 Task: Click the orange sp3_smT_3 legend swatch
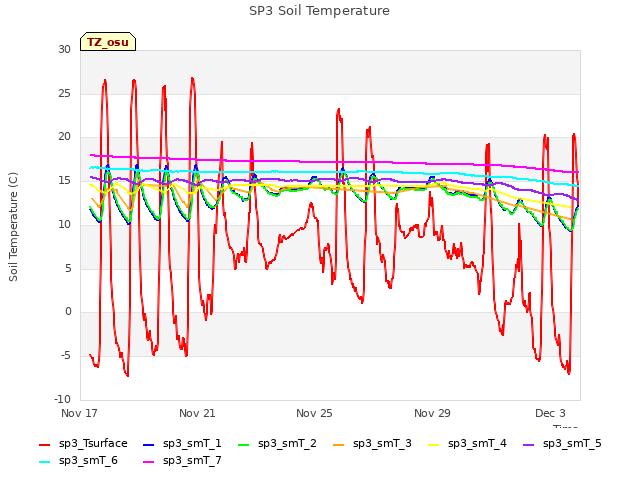[339, 444]
